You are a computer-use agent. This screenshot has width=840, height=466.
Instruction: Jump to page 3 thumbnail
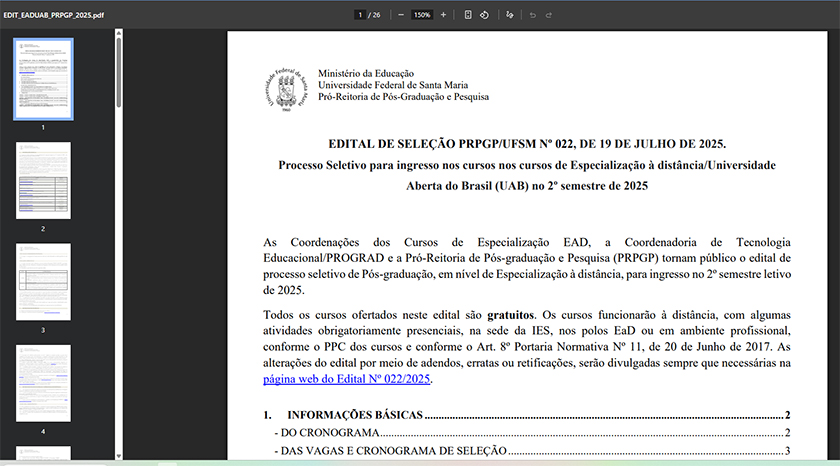pyautogui.click(x=43, y=282)
